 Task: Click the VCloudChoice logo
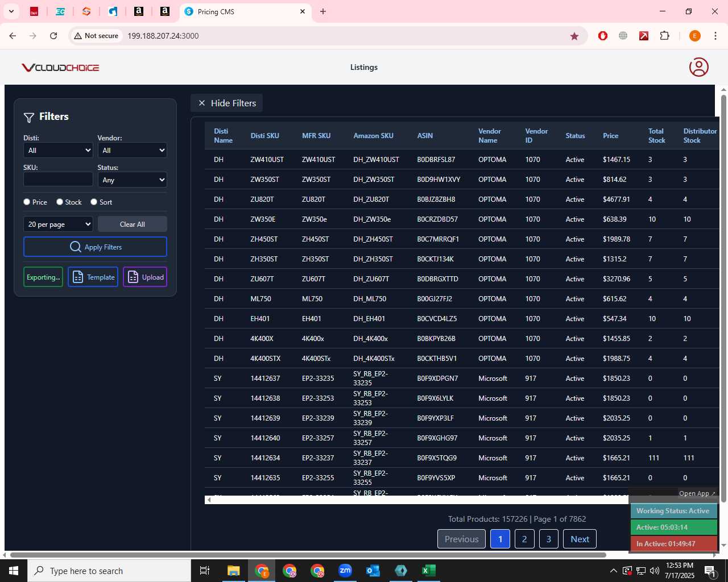(60, 68)
